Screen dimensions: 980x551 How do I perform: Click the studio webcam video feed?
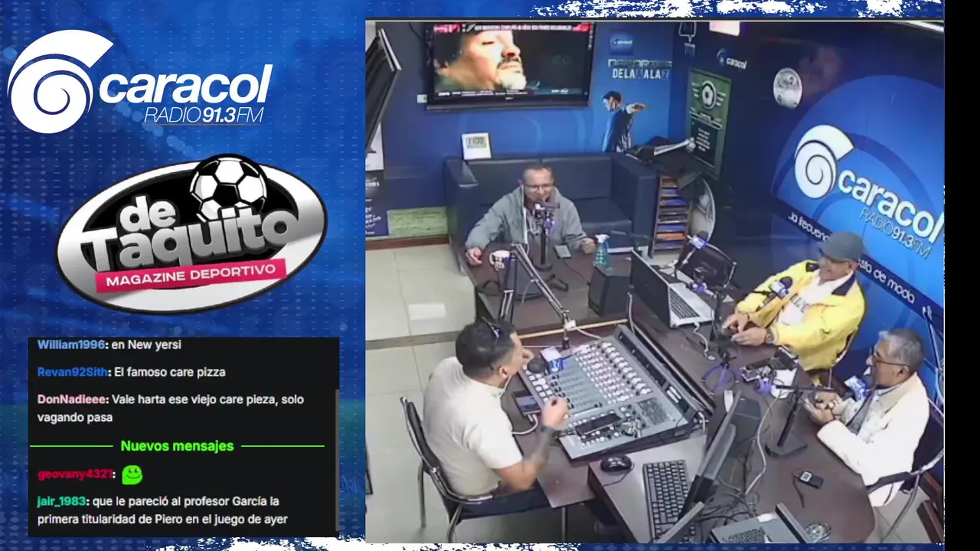pos(654,281)
